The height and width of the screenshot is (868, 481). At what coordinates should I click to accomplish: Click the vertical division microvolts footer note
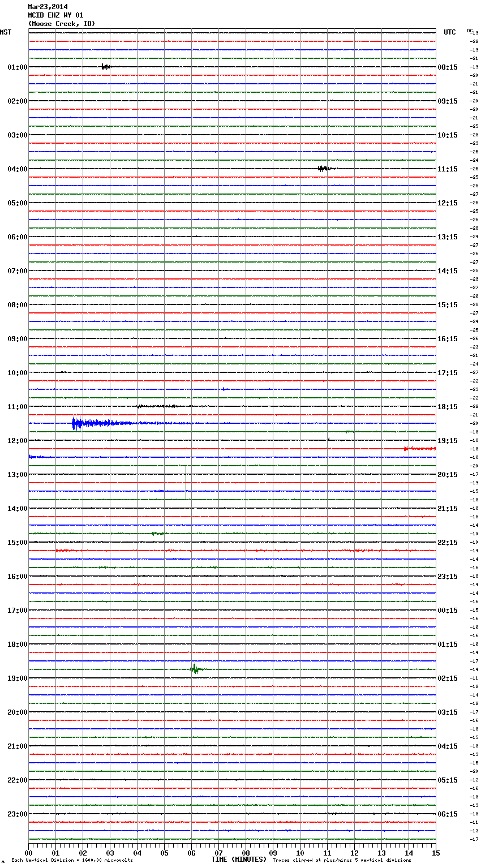pyautogui.click(x=72, y=861)
